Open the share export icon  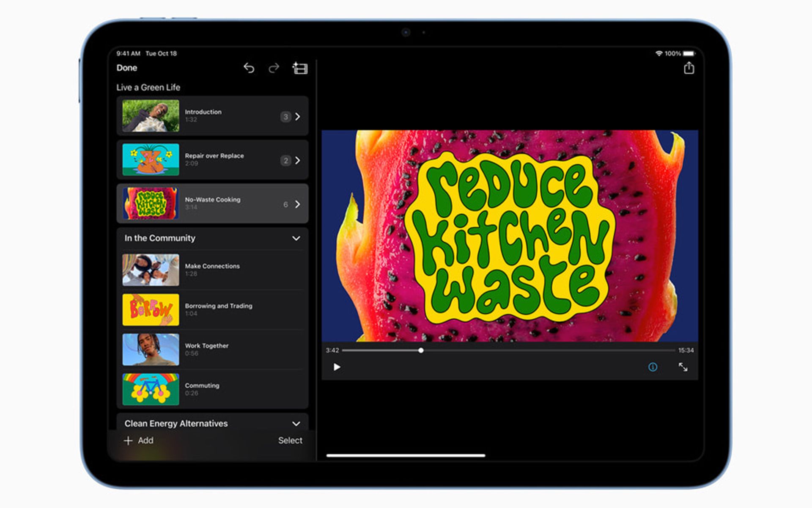pyautogui.click(x=689, y=68)
